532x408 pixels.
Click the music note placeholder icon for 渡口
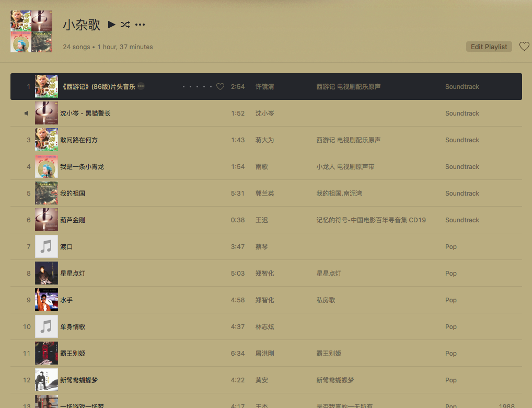tap(47, 247)
